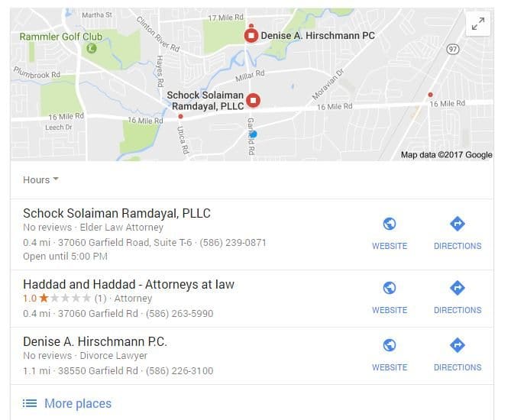Click the Rammler Golf Club map marker
511x420 pixels.
92,49
